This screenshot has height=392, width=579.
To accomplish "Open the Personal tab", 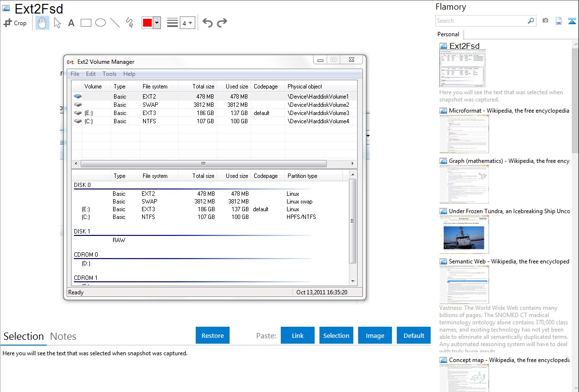I will pyautogui.click(x=449, y=34).
